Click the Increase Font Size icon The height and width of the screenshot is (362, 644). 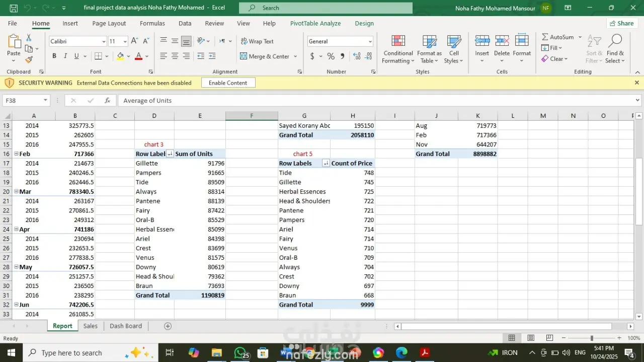point(134,41)
